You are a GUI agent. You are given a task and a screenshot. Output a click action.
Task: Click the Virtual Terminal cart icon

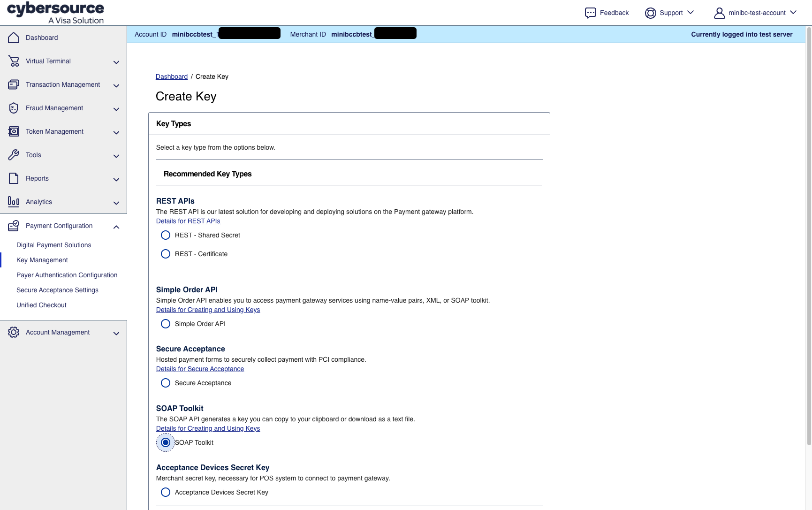pyautogui.click(x=14, y=61)
